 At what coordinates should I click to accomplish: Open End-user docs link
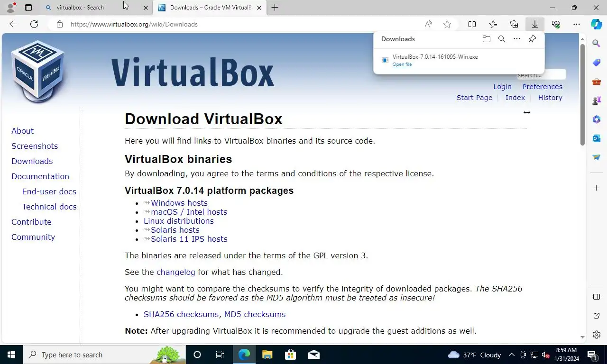[49, 191]
